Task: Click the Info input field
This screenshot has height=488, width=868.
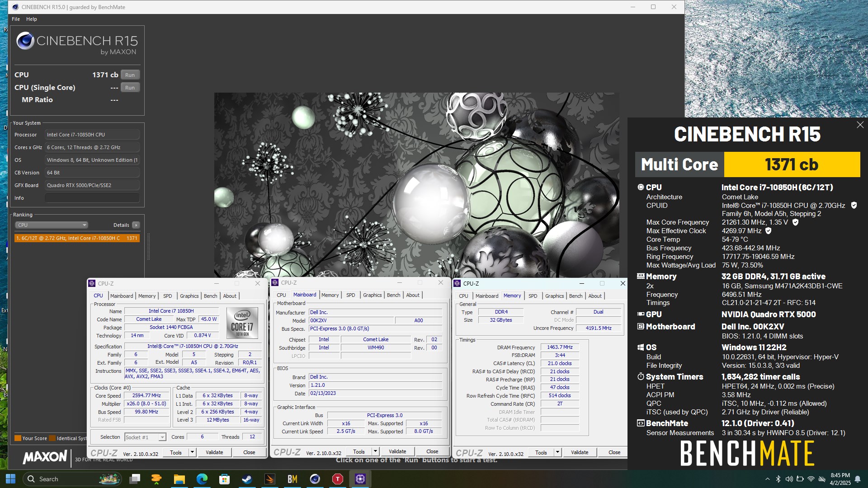Action: pos(92,198)
